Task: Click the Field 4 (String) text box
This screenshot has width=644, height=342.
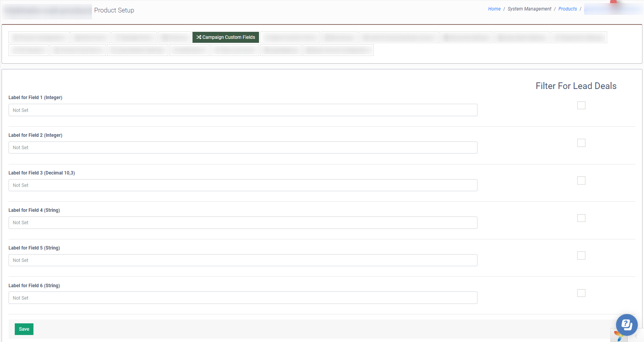Action: tap(243, 223)
